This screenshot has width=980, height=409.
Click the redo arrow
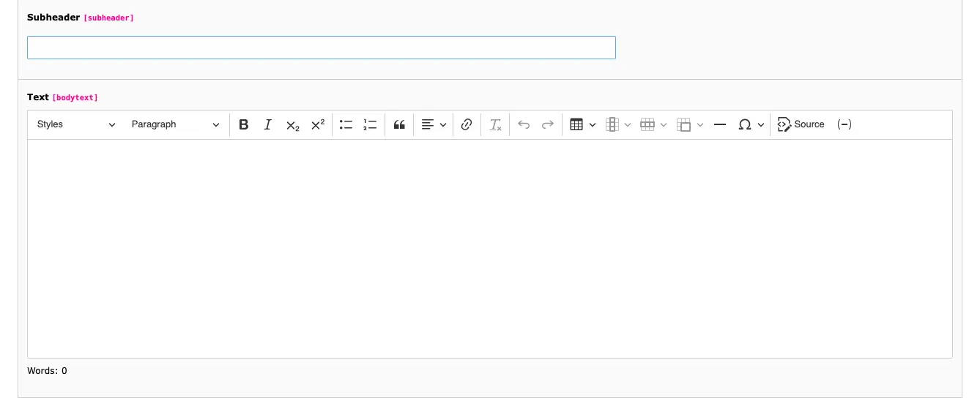point(548,124)
